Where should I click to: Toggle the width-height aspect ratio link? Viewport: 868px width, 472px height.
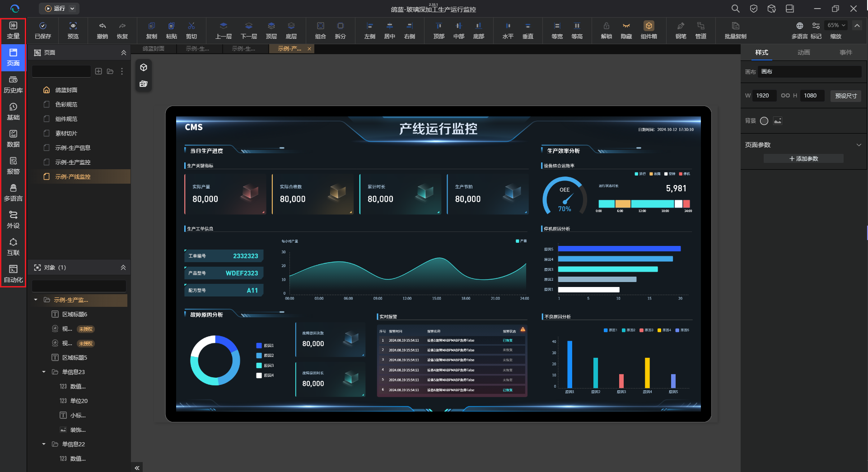coord(785,96)
